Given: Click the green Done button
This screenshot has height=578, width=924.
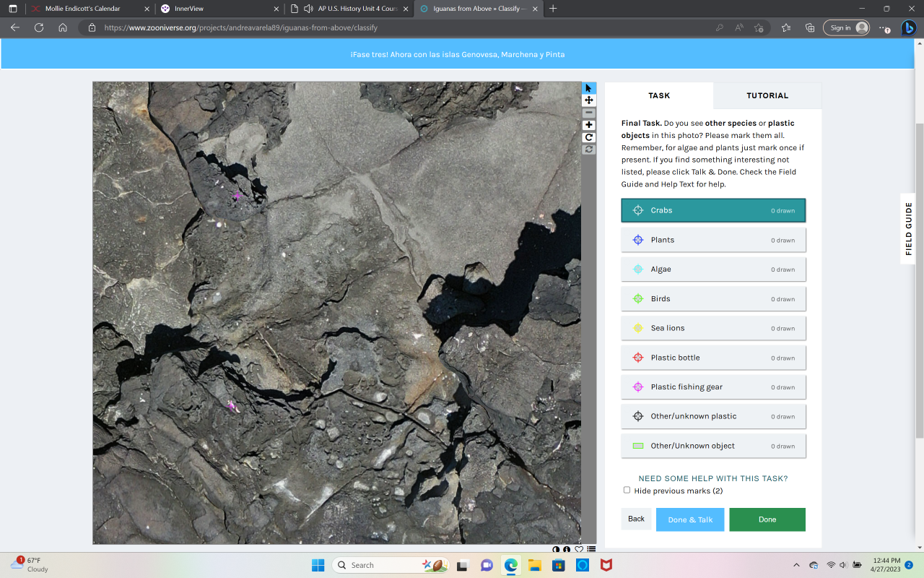Looking at the screenshot, I should (x=767, y=519).
